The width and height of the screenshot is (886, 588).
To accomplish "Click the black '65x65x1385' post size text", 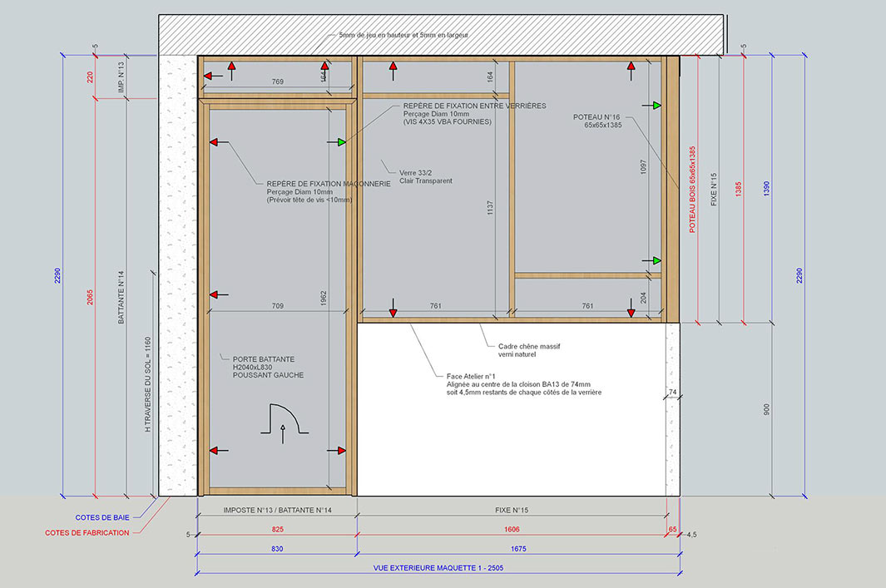I will [x=603, y=125].
